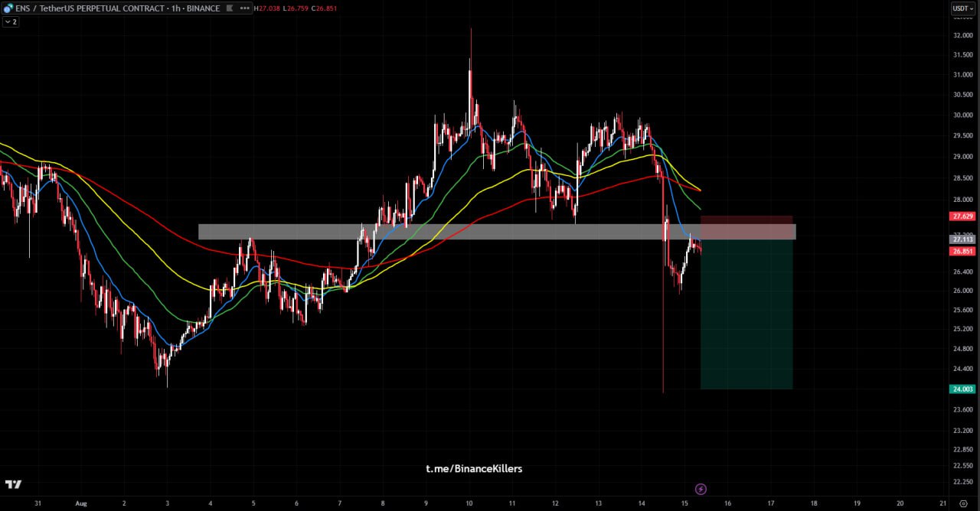Expand the collapsed indicators legend showing 2
The height and width of the screenshot is (511, 980).
[x=11, y=21]
